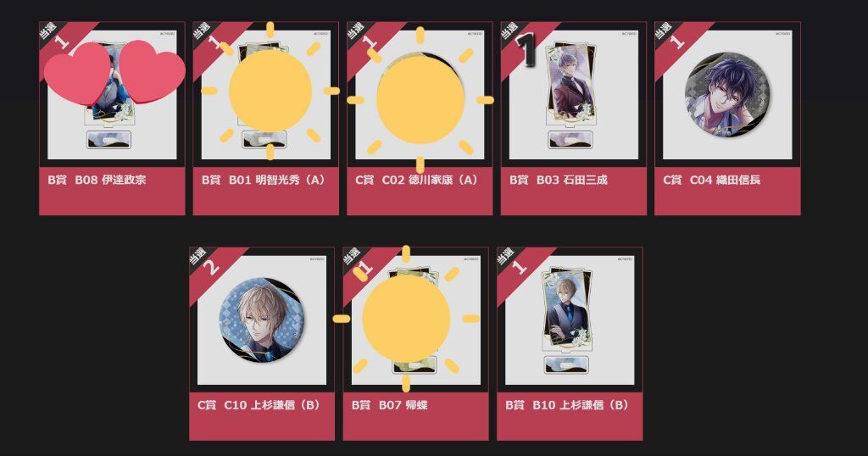Viewport: 868px width, 456px height.
Task: Click the C04 織田信長 can badge image
Action: tap(727, 95)
